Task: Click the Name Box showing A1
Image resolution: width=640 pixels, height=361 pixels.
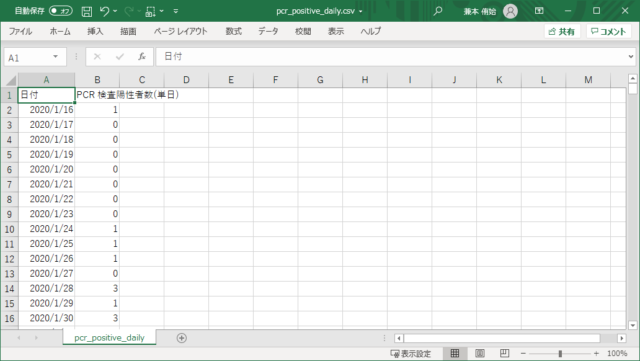Action: click(x=26, y=58)
